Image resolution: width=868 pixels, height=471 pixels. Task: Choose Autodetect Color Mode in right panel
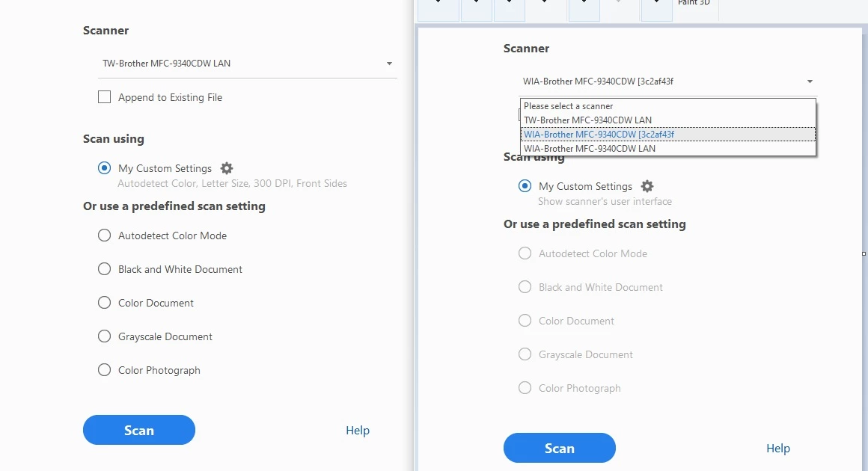click(x=525, y=253)
